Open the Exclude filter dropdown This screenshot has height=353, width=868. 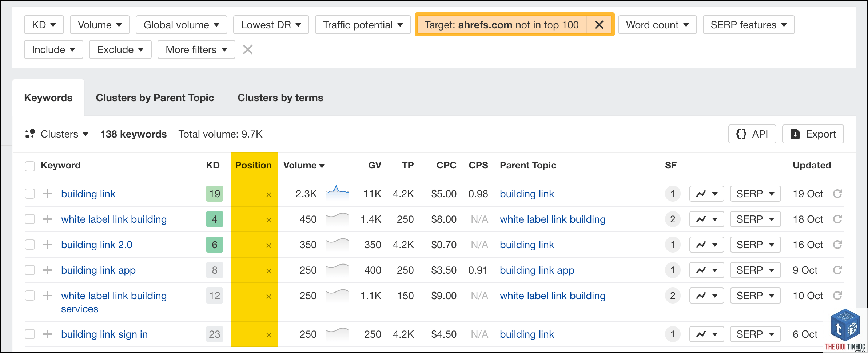click(120, 49)
